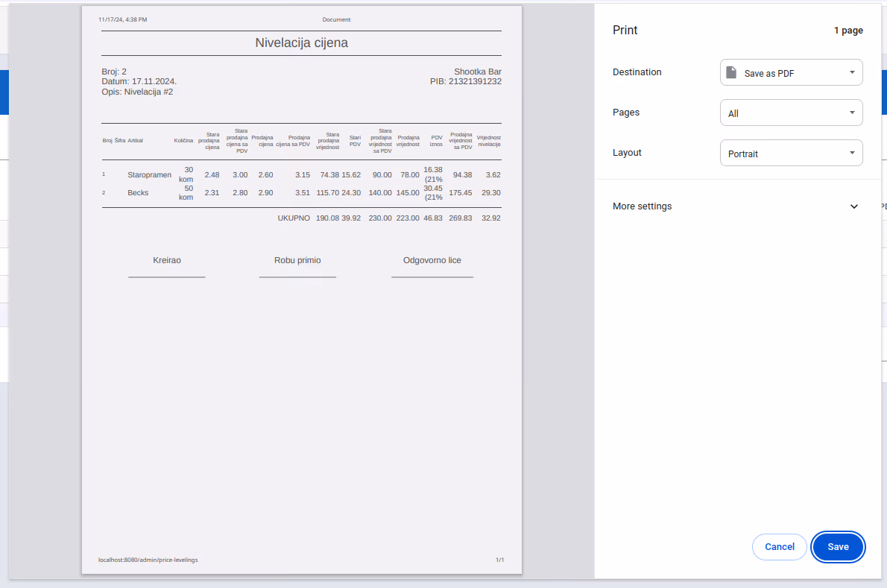Click the 'Shootka Bar' company name

coord(478,72)
